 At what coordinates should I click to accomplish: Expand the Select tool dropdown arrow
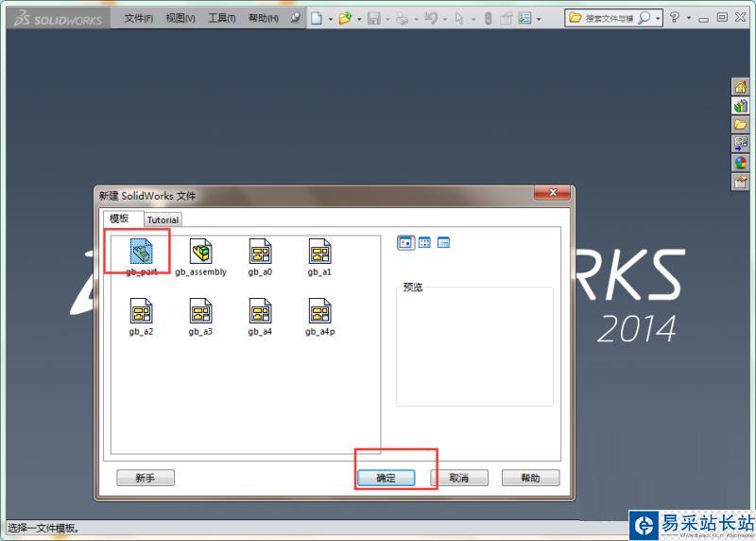[x=473, y=19]
